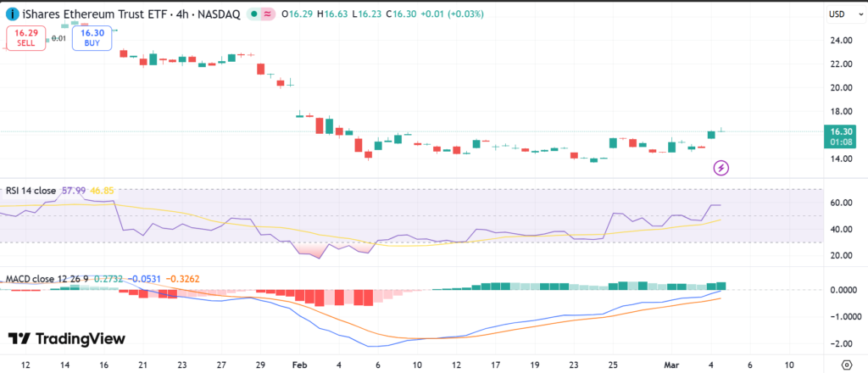The image size is (868, 373).
Task: Click the green market status dot
Action: click(x=253, y=14)
